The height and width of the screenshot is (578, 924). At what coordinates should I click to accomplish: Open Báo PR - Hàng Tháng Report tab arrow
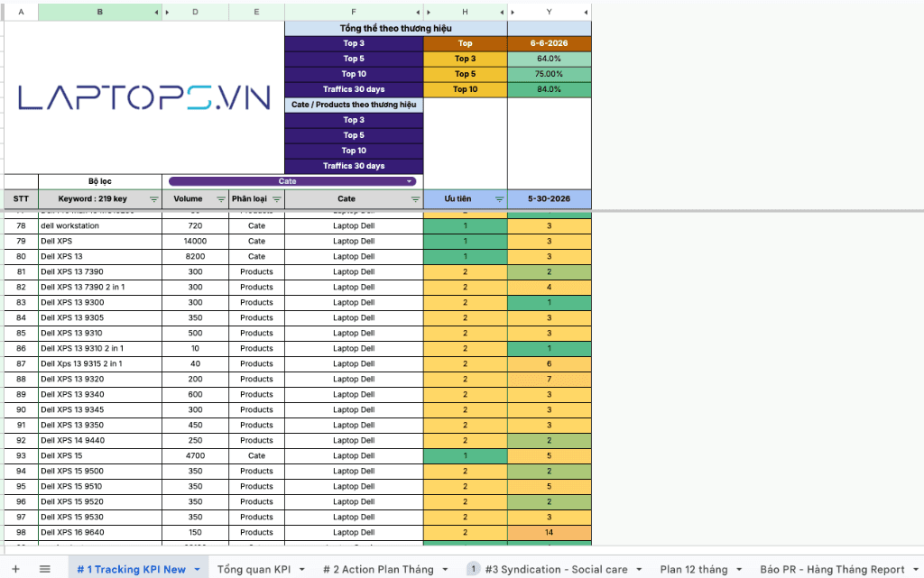tap(916, 570)
